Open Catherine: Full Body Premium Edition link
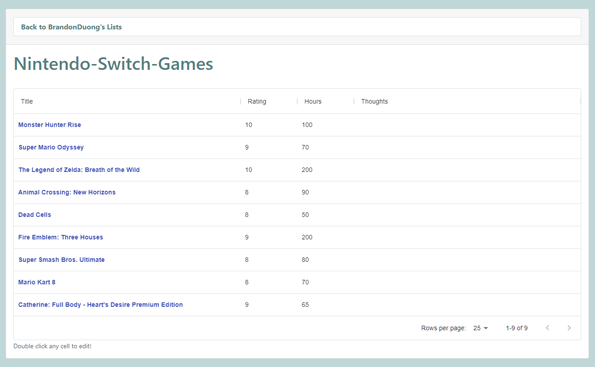This screenshot has height=367, width=595. click(x=101, y=305)
